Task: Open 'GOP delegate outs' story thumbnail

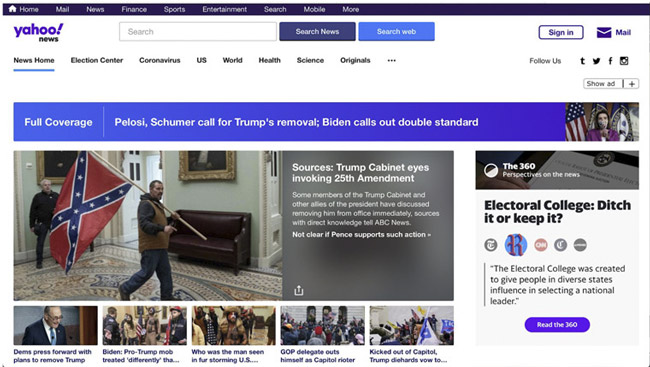Action: coord(323,326)
